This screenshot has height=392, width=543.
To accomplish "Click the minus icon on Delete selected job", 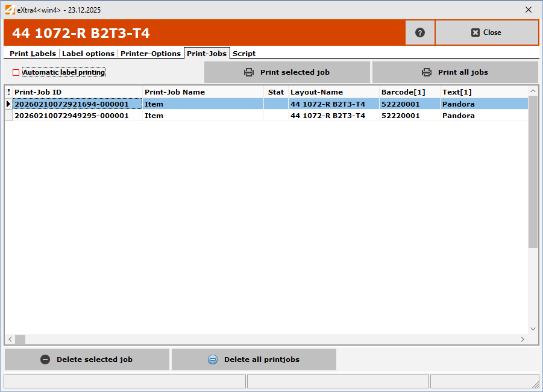I will coord(45,359).
